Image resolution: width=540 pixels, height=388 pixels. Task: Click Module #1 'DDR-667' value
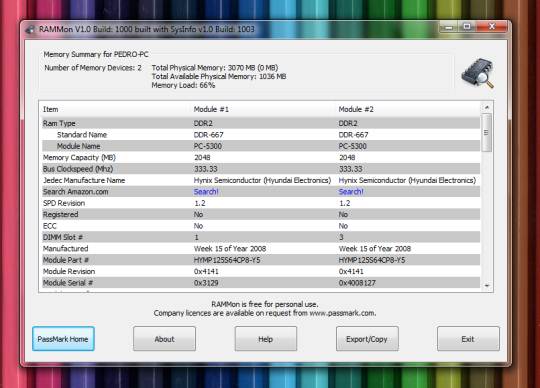208,135
